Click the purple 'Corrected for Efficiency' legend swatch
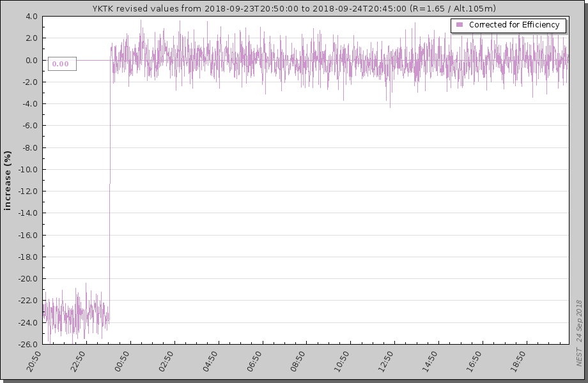This screenshot has width=588, height=383. click(460, 25)
